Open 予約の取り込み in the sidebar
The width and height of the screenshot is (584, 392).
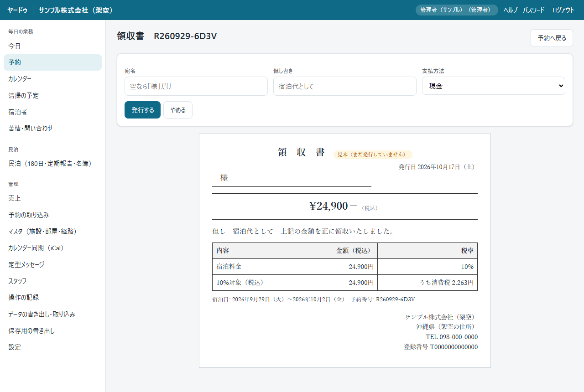pos(52,215)
